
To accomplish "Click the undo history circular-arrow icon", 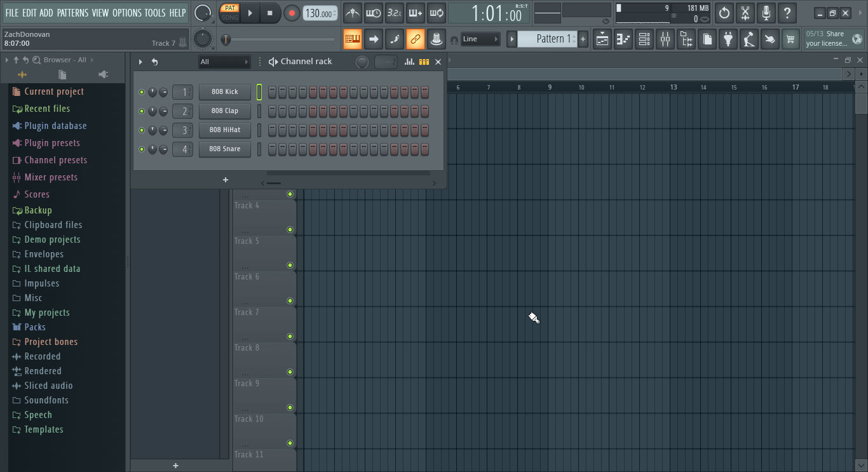I will (x=724, y=13).
